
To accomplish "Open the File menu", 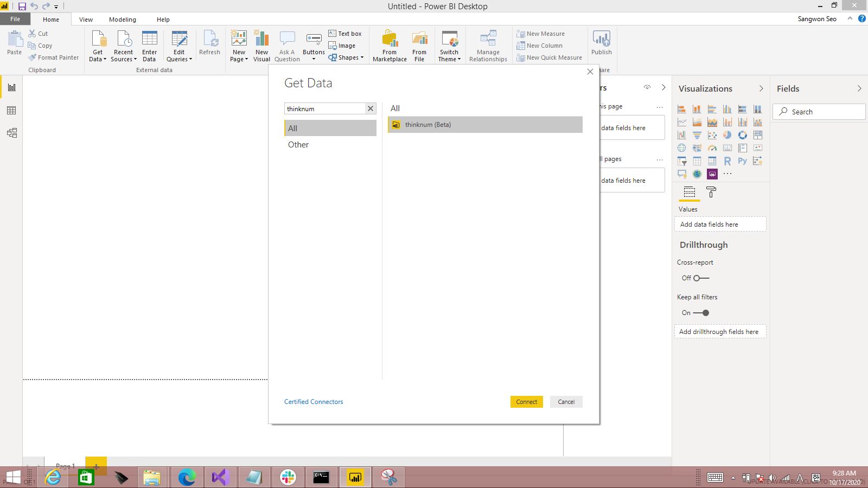I will click(15, 19).
